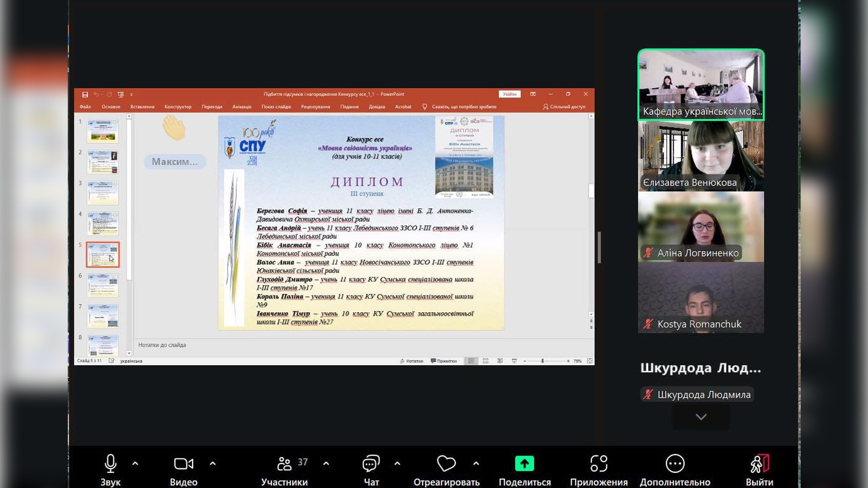Open the Приложения apps icon
868x488 pixels.
coord(599,464)
